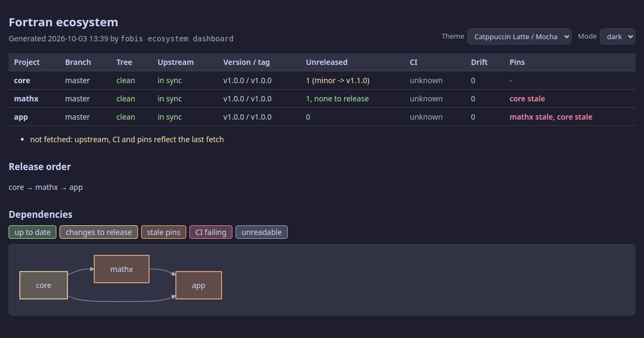Click the Unreleased column header
Image resolution: width=644 pixels, height=338 pixels.
326,62
